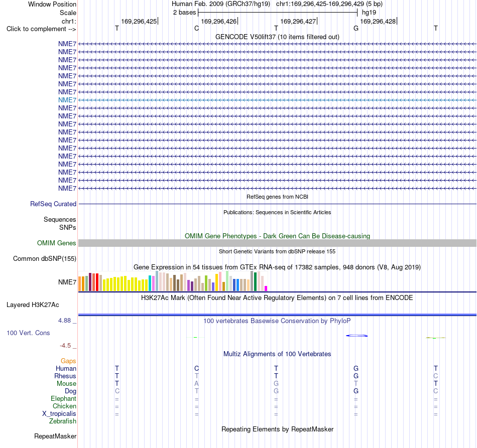Click the chr1:169,296,425-169,296,429 (5 bp) position text

[x=329, y=4]
